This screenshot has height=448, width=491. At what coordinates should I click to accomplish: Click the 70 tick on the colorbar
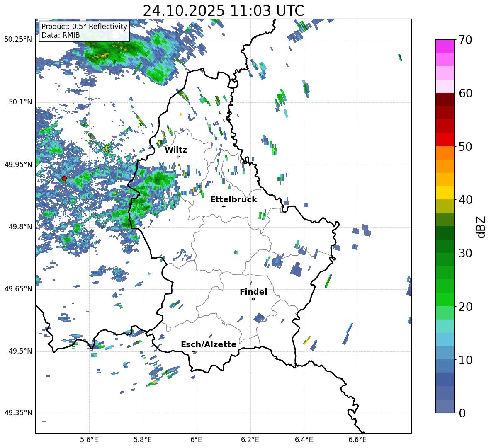pyautogui.click(x=465, y=40)
